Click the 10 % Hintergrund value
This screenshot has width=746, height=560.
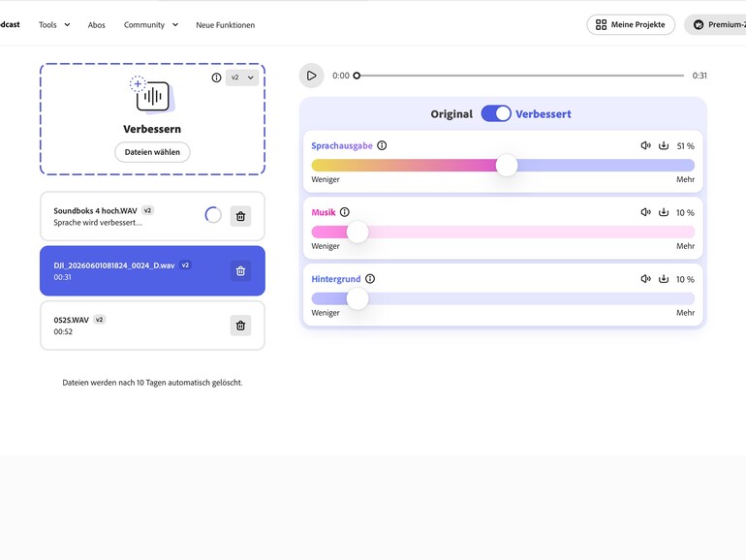coord(685,279)
